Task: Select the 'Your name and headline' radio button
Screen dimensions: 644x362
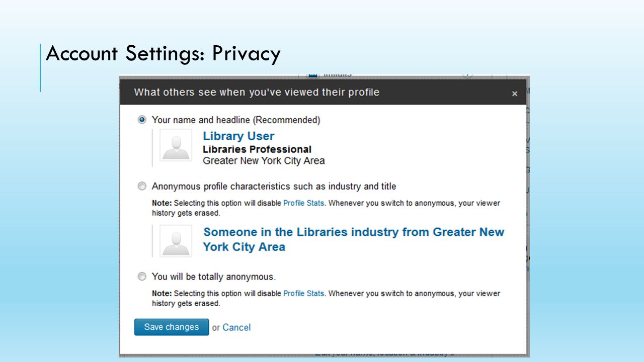Action: coord(142,120)
